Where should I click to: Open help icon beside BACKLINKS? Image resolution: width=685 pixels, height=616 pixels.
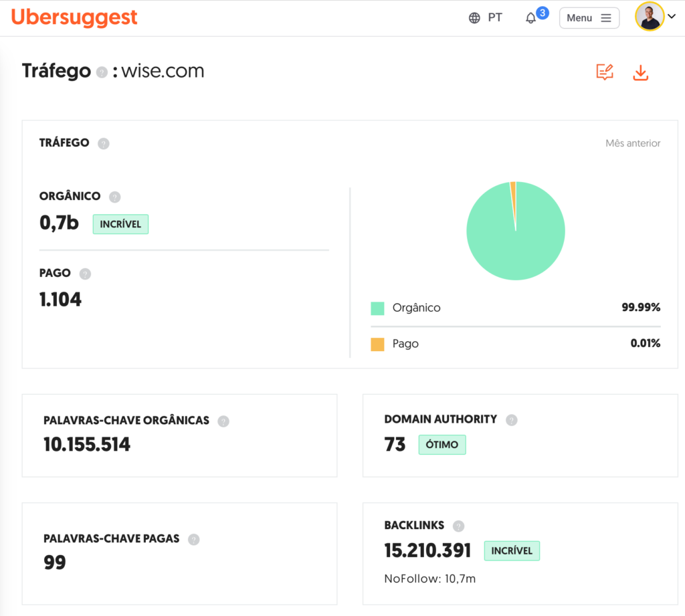point(458,526)
